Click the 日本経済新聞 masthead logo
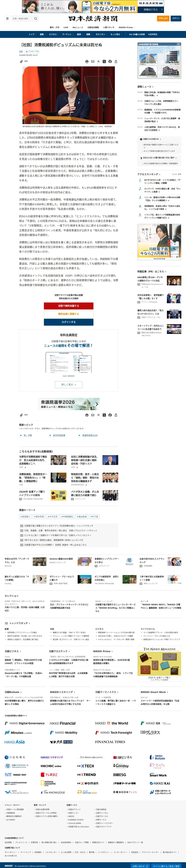This screenshot has width=186, height=868. [93, 19]
